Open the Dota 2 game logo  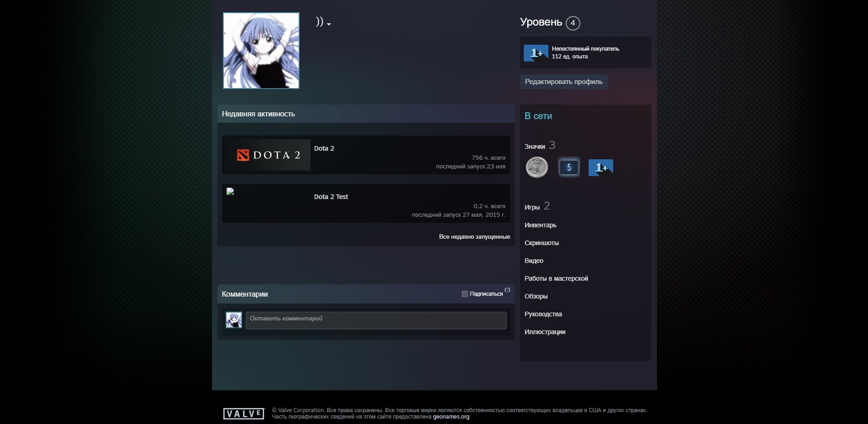(x=266, y=155)
